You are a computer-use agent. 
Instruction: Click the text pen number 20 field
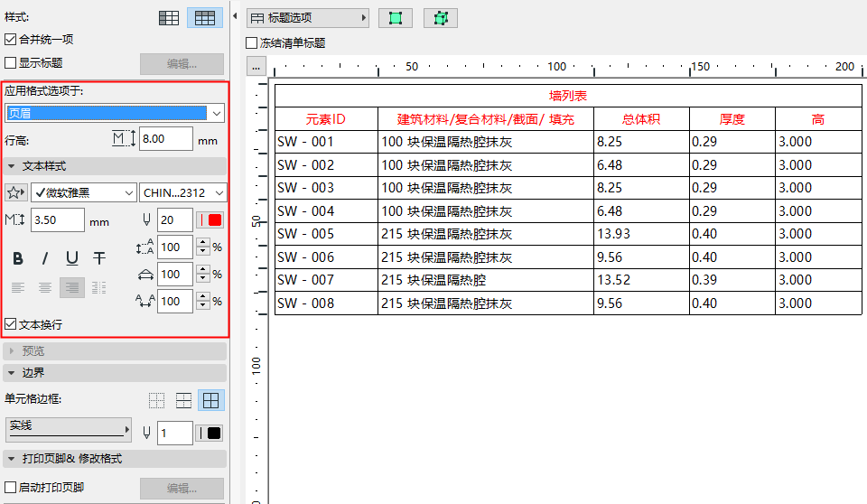[x=175, y=219]
